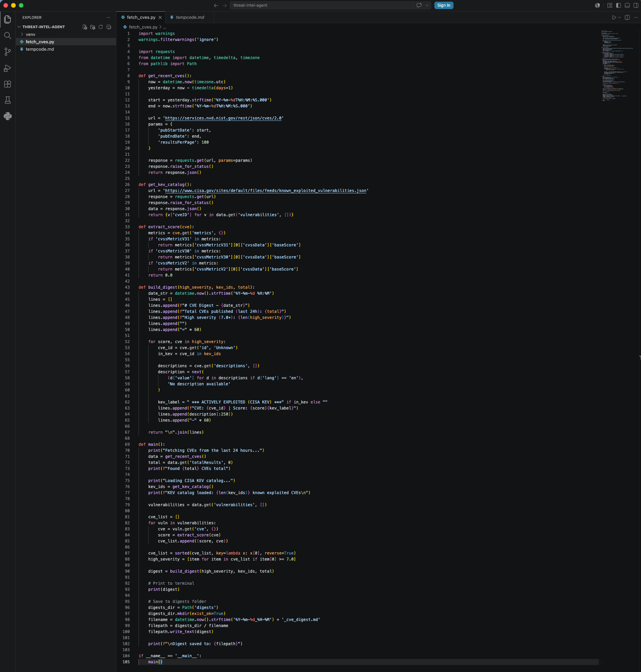Click the 'import requests' line
Image resolution: width=641 pixels, height=672 pixels.
click(157, 52)
